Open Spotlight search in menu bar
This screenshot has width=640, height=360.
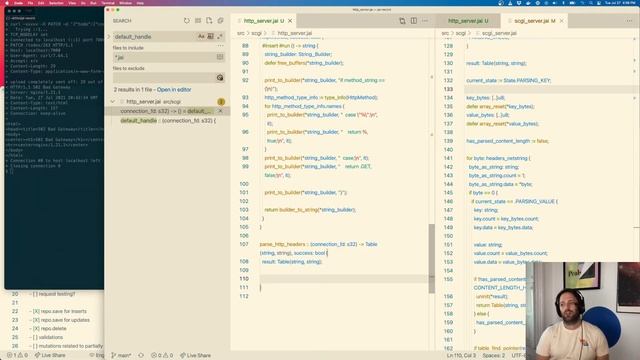coord(591,3)
